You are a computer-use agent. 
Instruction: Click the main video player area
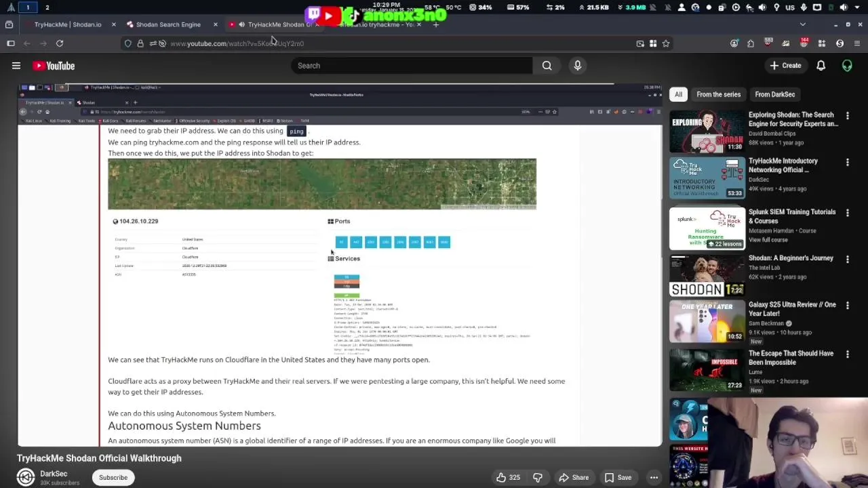pyautogui.click(x=340, y=265)
